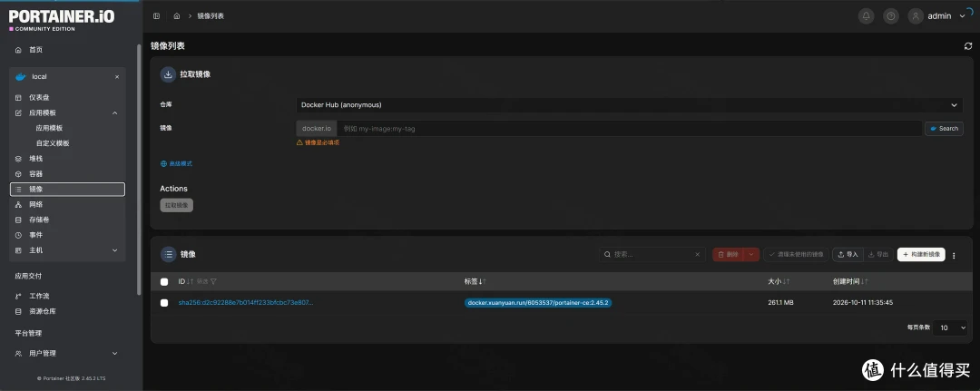The height and width of the screenshot is (391, 980).
Task: Select the sha256:d2c92288 image row checkbox
Action: coord(164,303)
